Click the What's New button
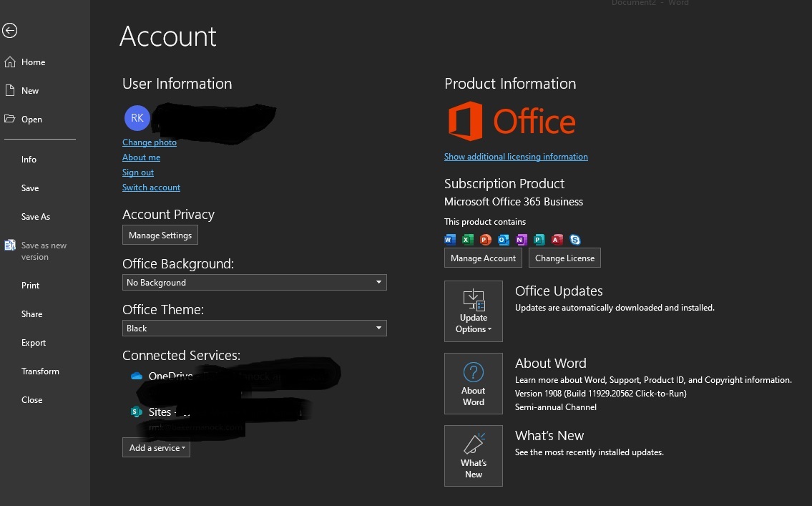This screenshot has height=506, width=812. [474, 456]
